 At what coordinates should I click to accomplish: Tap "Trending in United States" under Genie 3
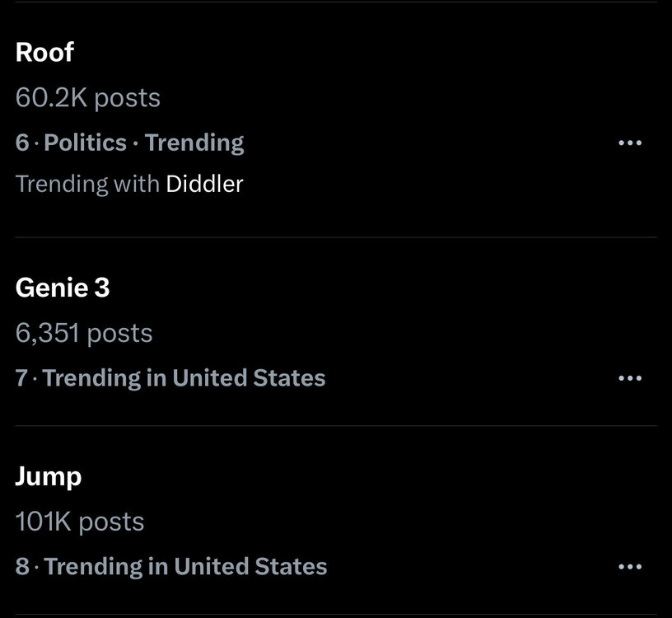tap(184, 378)
